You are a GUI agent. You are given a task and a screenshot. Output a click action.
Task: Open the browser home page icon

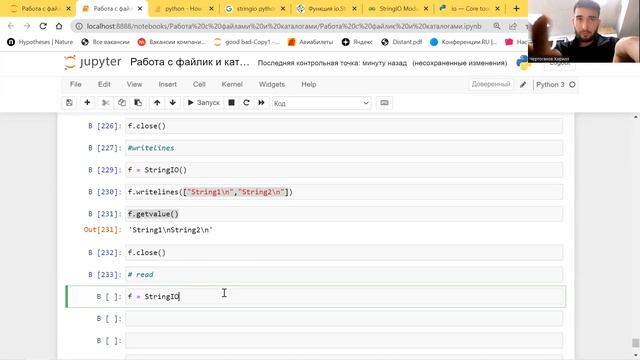(59, 26)
